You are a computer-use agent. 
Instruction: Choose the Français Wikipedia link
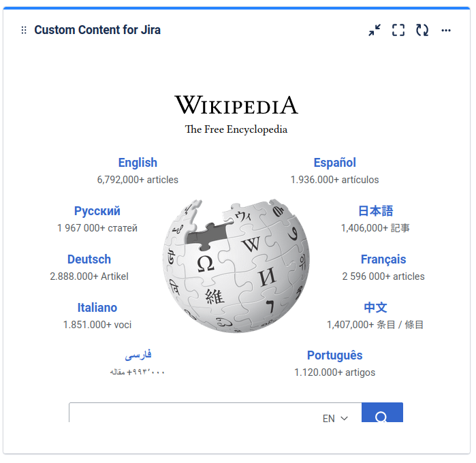383,259
